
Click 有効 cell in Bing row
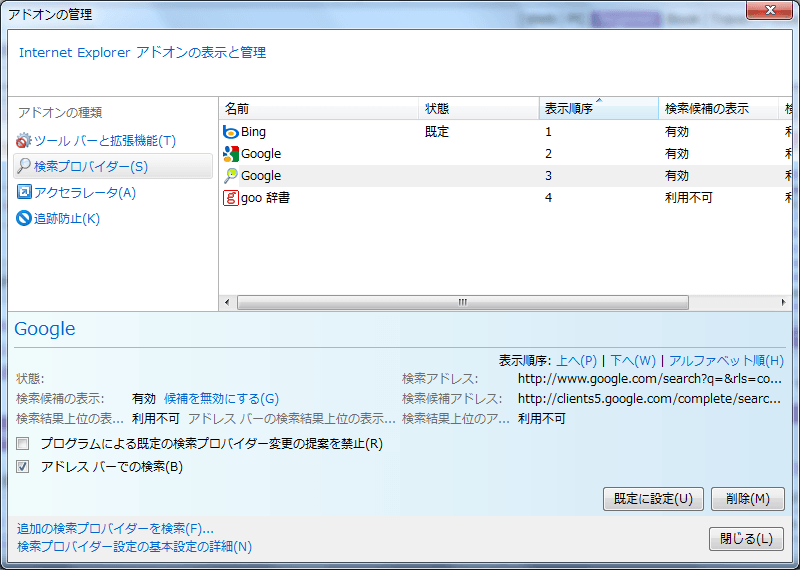(677, 132)
